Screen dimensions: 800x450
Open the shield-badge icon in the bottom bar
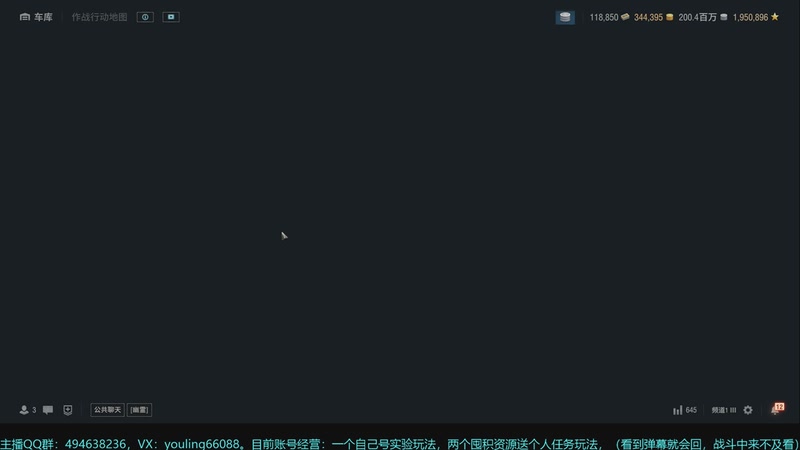(x=68, y=410)
